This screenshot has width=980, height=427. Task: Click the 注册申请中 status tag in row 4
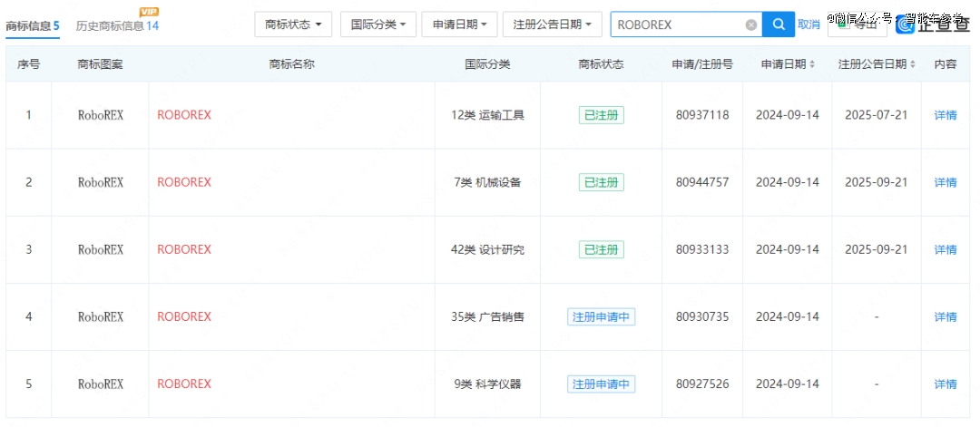(x=601, y=317)
